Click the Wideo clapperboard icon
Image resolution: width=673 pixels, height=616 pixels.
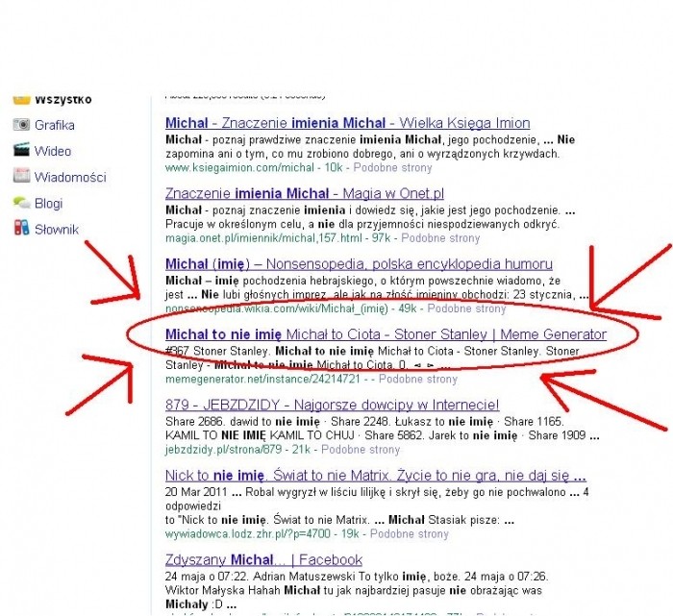(x=20, y=151)
